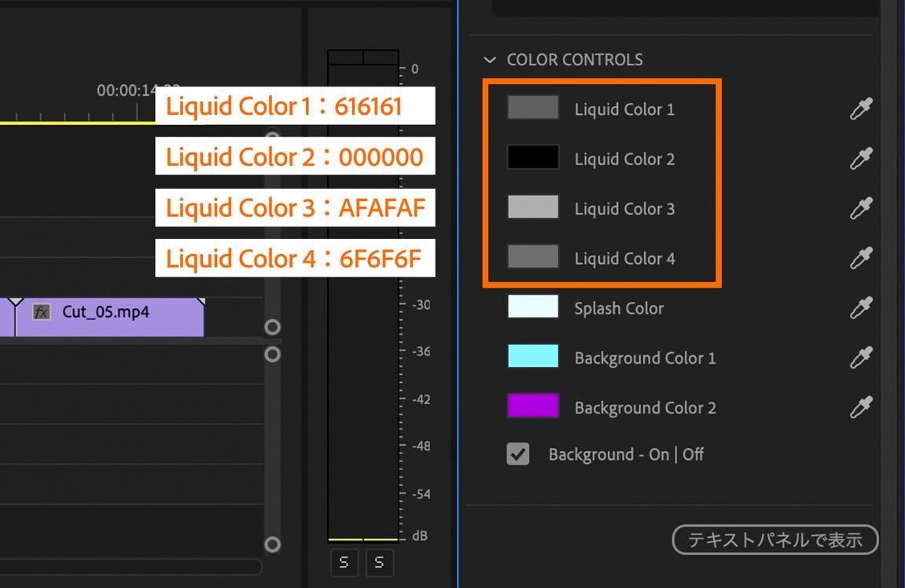Click the fx badge on Cut_05.mp4

coord(42,312)
